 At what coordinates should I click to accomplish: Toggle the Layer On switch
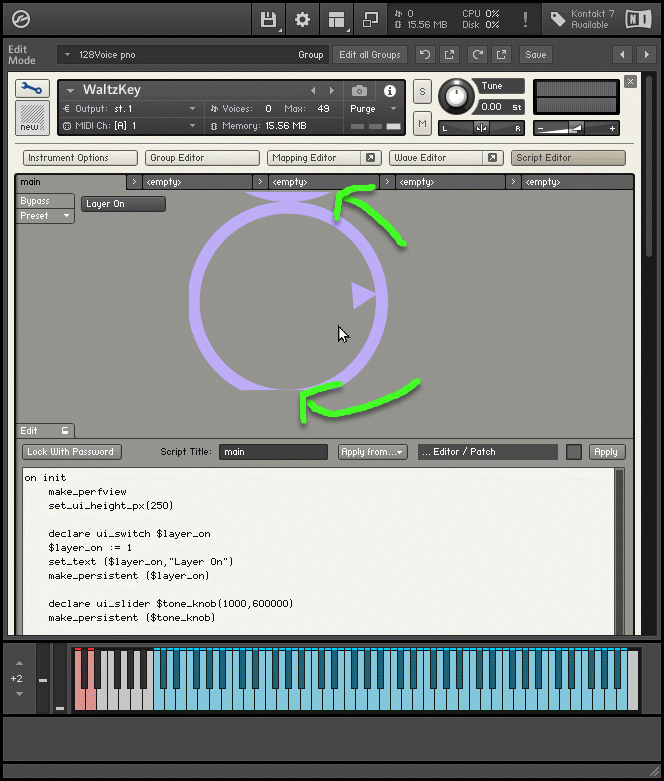[123, 204]
